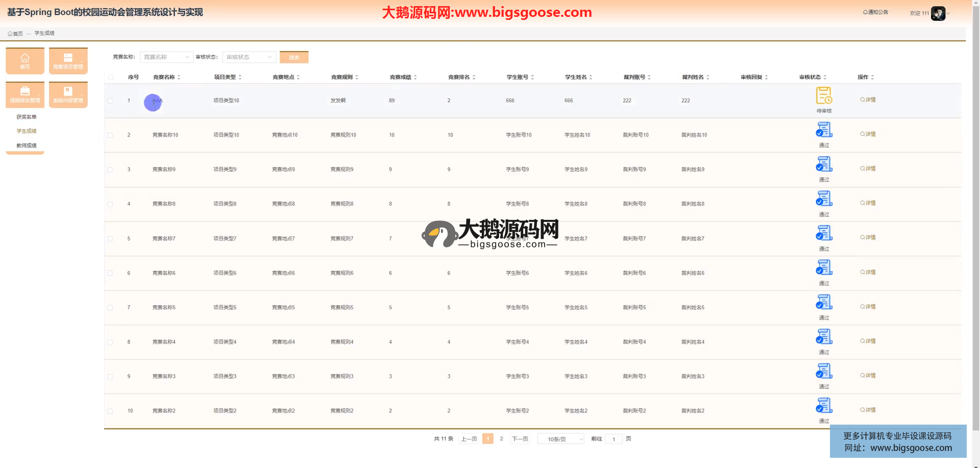Go to page 2 in pagination
This screenshot has height=468, width=980.
tap(501, 439)
